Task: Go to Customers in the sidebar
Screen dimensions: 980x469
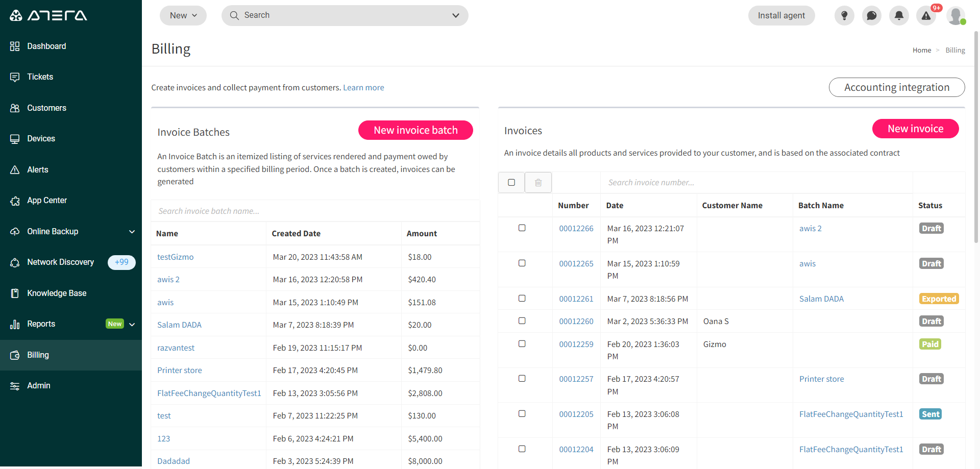Action: click(x=46, y=108)
